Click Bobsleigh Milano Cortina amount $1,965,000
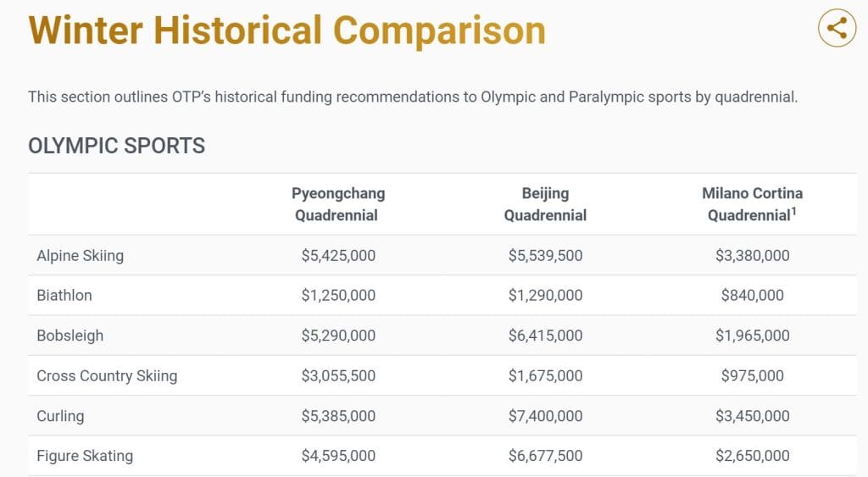Image resolution: width=868 pixels, height=477 pixels. pyautogui.click(x=752, y=336)
